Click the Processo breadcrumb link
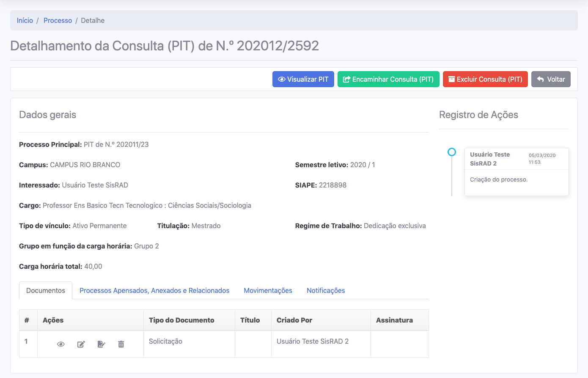 pos(58,20)
